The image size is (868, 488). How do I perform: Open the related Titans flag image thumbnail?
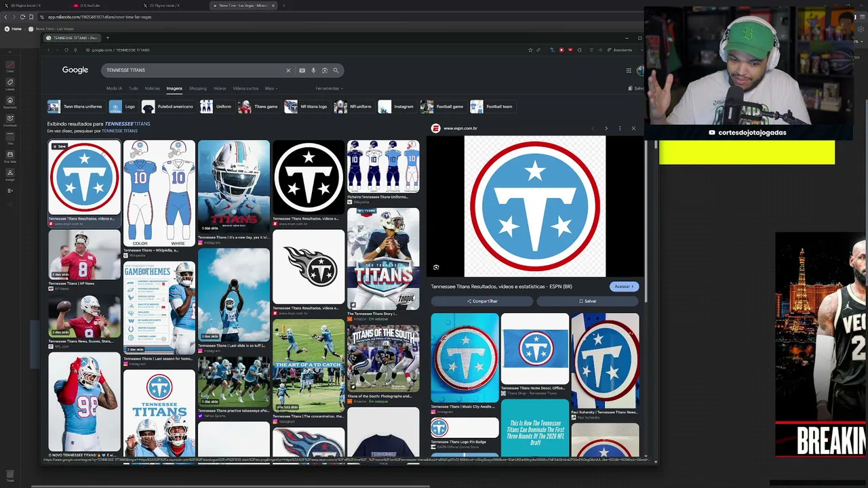tap(535, 348)
